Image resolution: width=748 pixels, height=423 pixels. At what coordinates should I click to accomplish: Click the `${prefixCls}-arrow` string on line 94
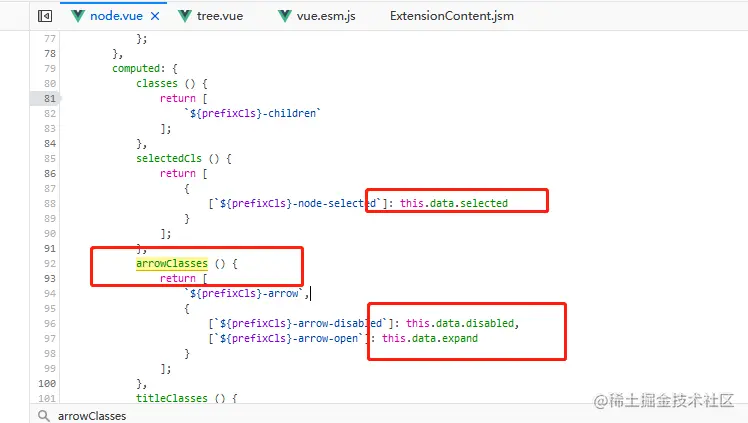pos(243,293)
